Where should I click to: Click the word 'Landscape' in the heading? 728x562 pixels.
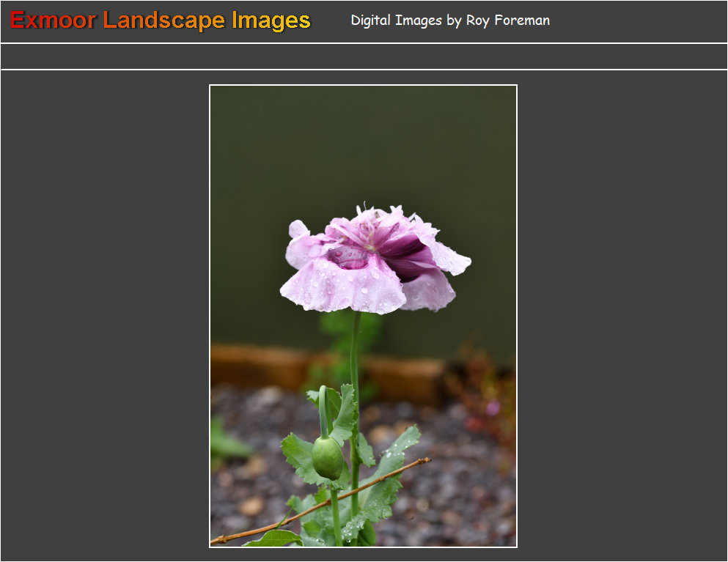(164, 21)
